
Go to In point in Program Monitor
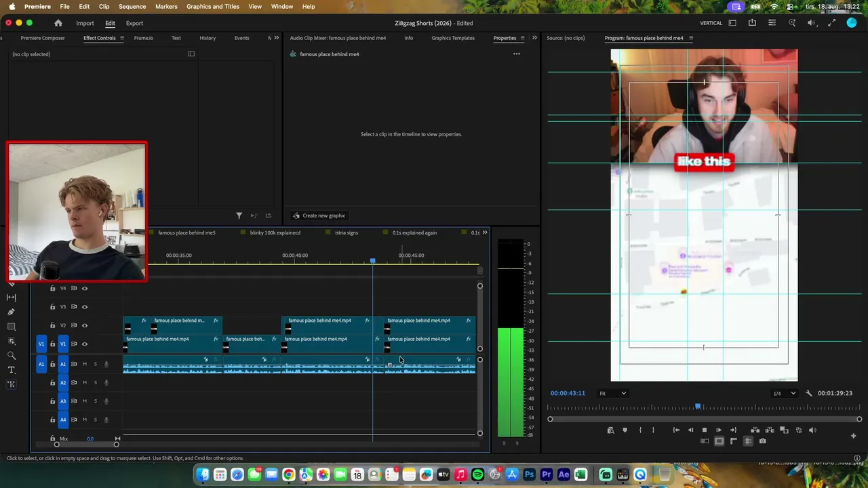[676, 430]
